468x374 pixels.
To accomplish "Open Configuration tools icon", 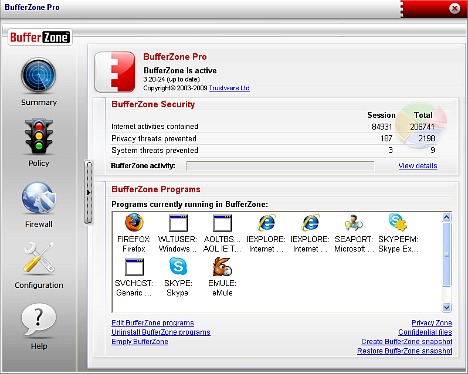I will [x=39, y=258].
